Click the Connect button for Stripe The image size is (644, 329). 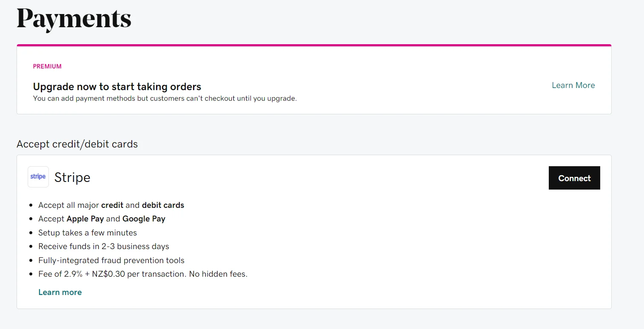click(574, 178)
